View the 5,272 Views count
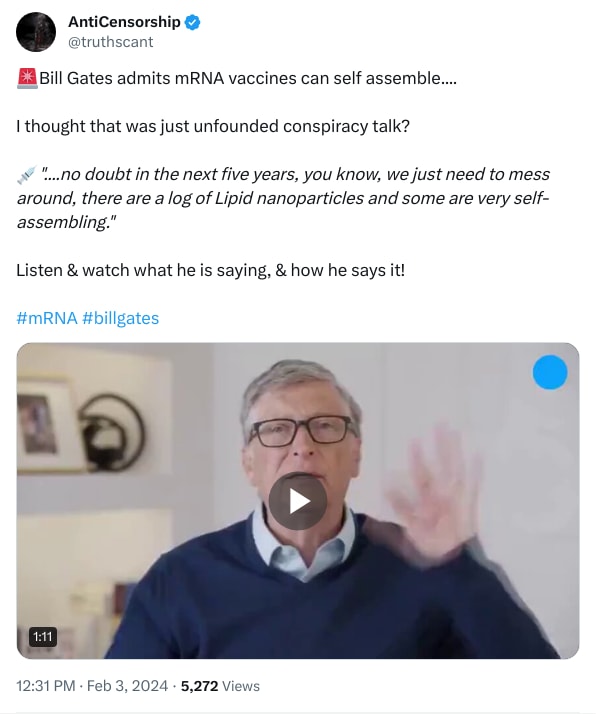Screen dimensions: 611x714 (x=220, y=686)
